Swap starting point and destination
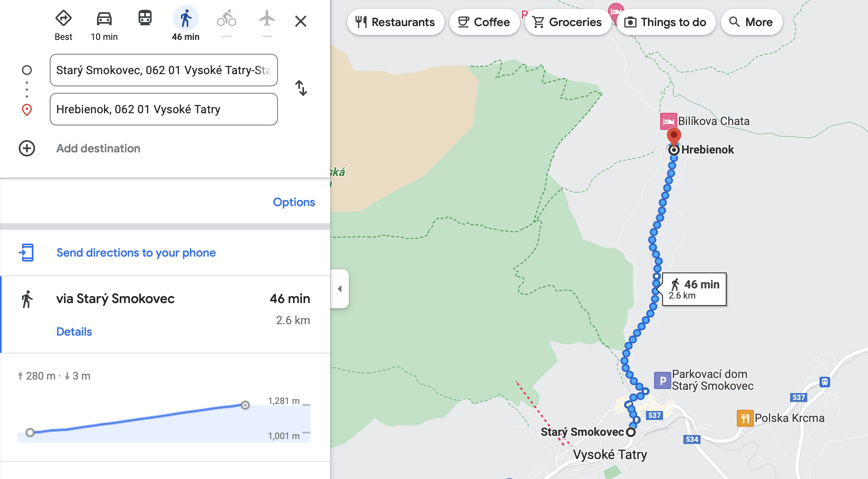This screenshot has width=868, height=479. 301,88
